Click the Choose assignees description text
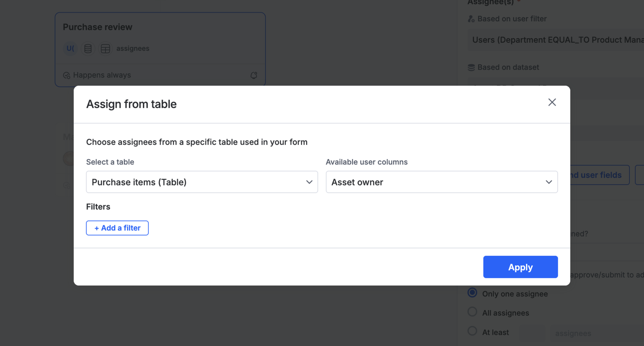This screenshot has width=644, height=346. (x=197, y=142)
